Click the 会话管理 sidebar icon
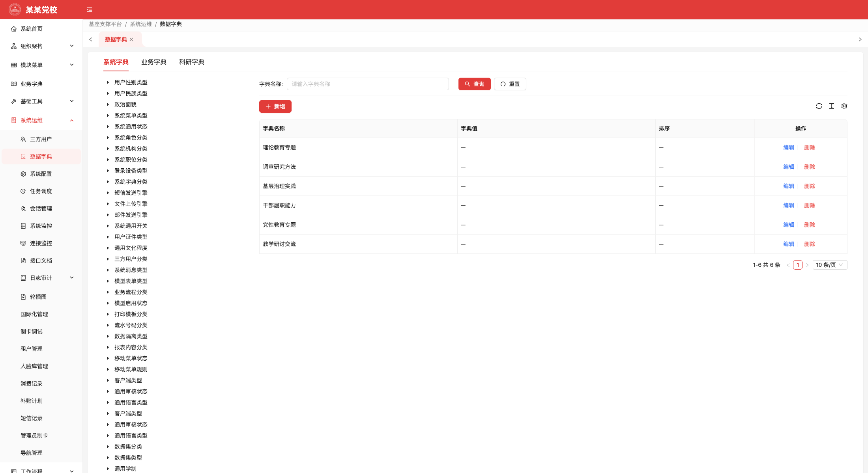Image resolution: width=868 pixels, height=473 pixels. pyautogui.click(x=23, y=209)
